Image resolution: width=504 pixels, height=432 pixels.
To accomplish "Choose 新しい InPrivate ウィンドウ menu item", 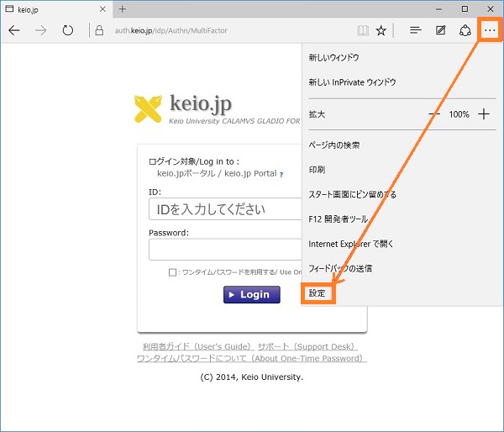I will point(352,82).
